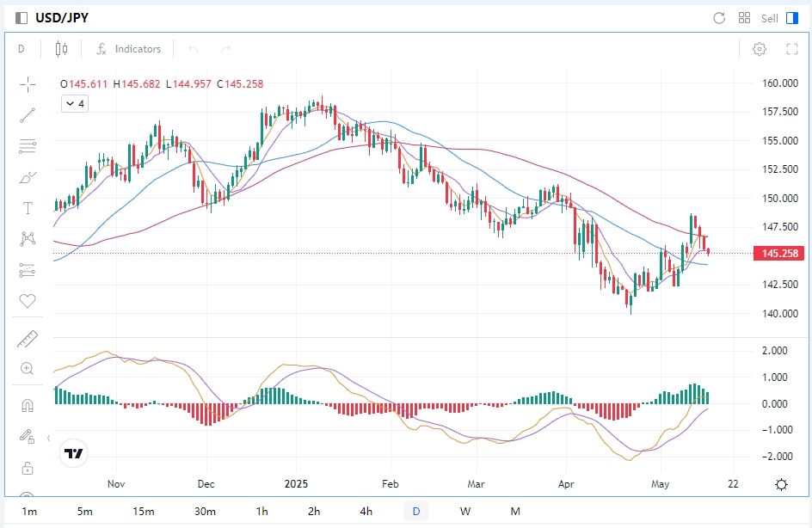Click the H145.682 high value

pyautogui.click(x=137, y=84)
